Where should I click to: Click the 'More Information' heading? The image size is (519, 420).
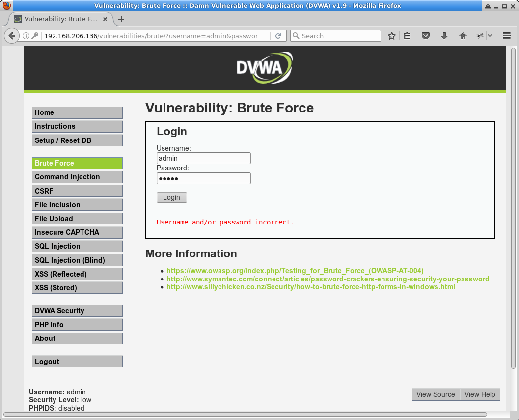[x=191, y=254]
